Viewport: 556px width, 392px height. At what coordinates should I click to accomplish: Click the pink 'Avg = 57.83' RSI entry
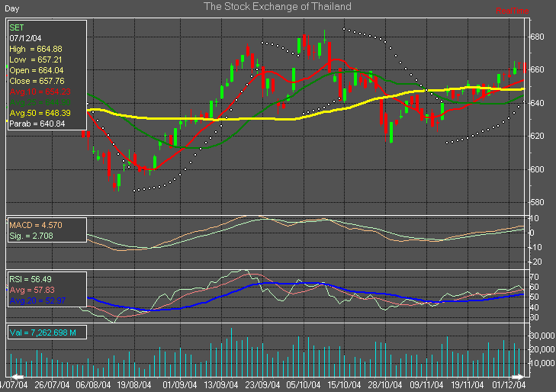[32, 290]
